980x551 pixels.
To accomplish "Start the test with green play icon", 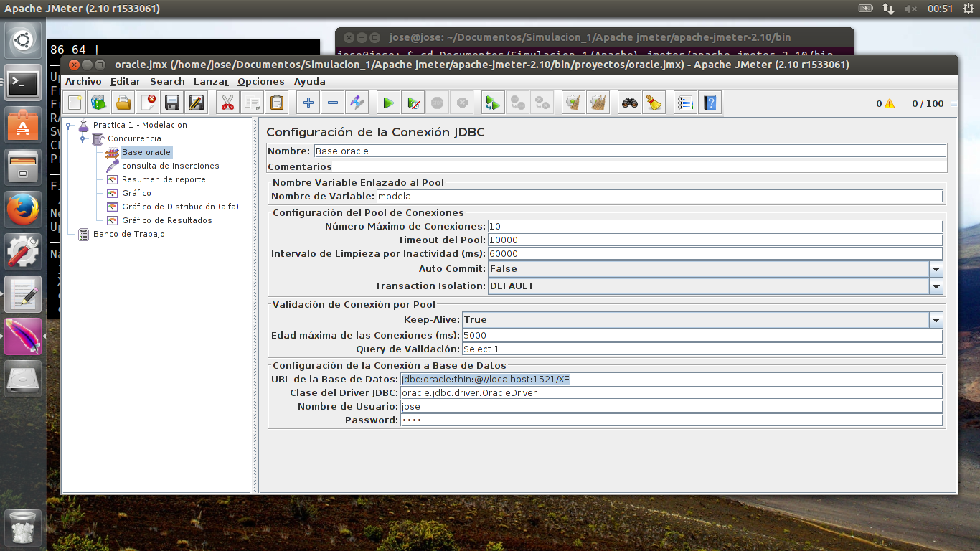I will pyautogui.click(x=388, y=103).
